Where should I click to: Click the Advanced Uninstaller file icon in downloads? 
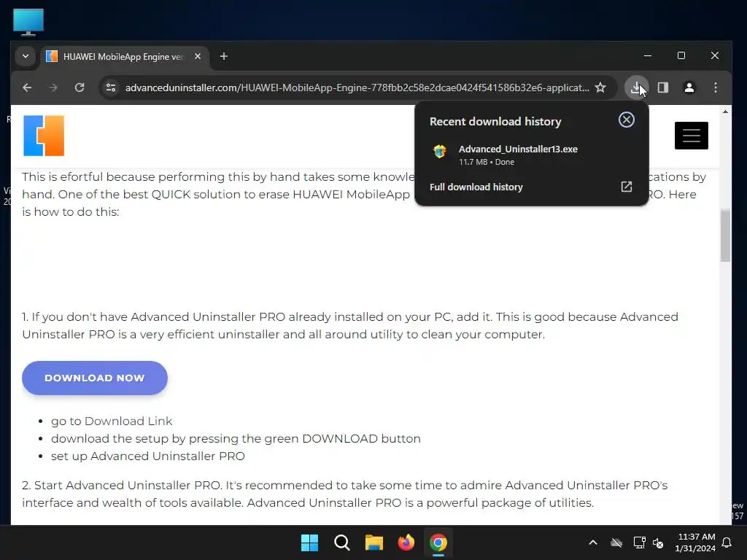[439, 152]
